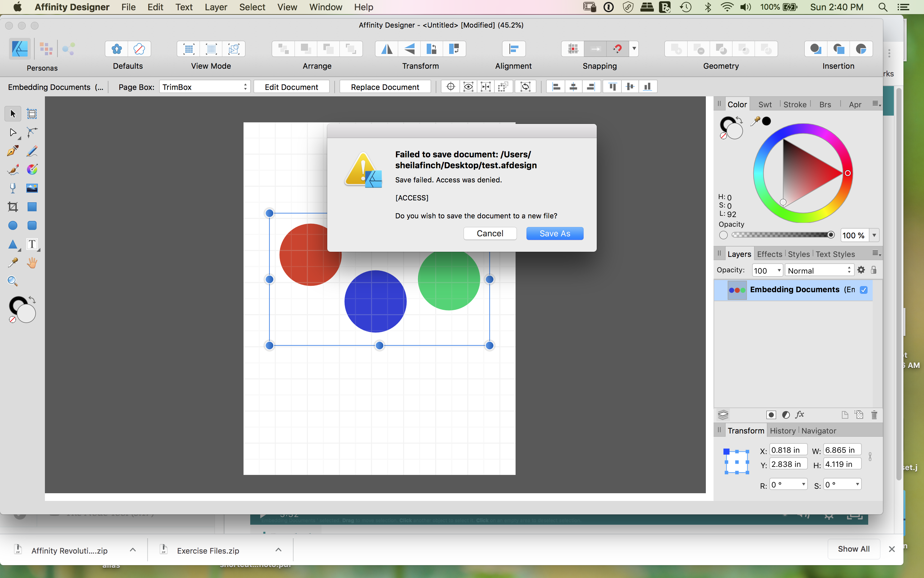Toggle Insert Inside Selection

pos(861,49)
